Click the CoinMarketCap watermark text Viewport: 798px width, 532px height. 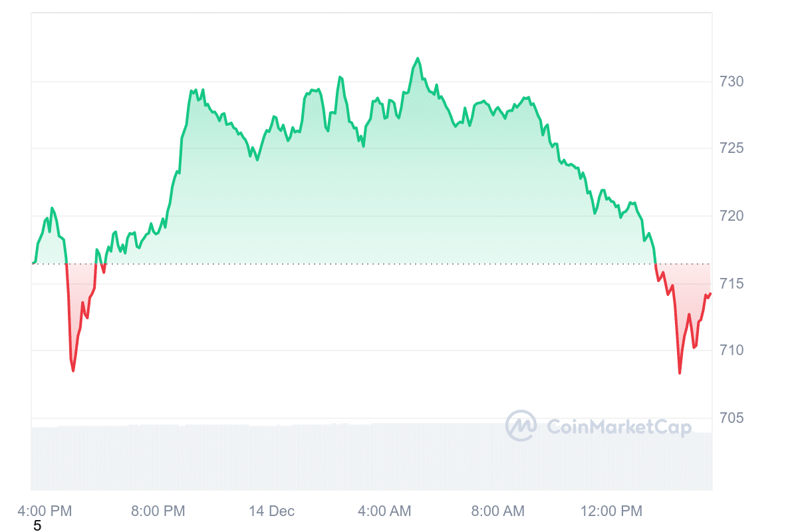(619, 428)
